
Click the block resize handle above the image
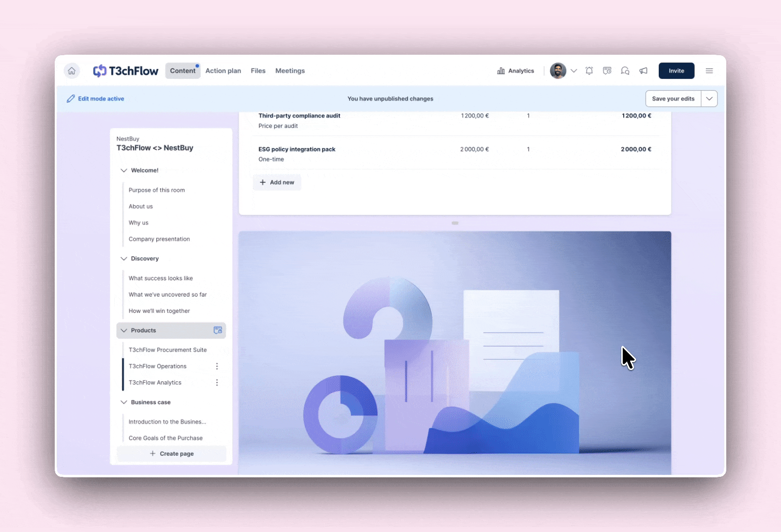click(x=455, y=223)
